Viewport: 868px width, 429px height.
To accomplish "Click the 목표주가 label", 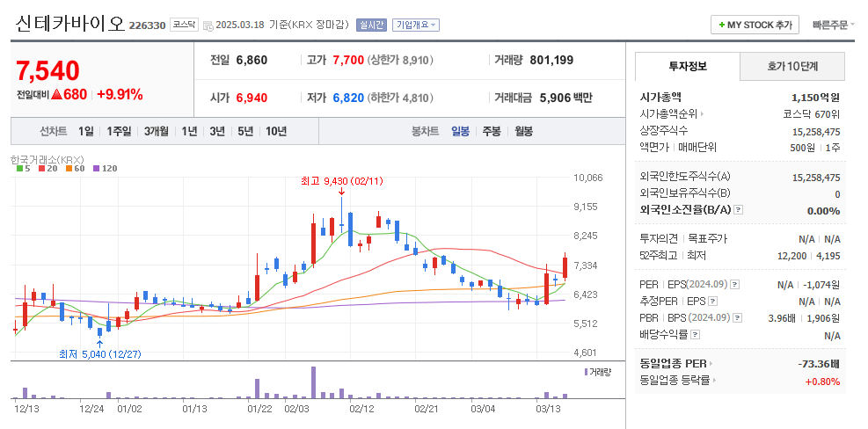I will [707, 239].
